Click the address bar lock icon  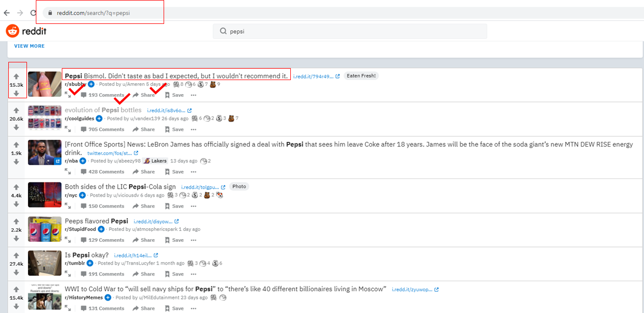tap(50, 13)
